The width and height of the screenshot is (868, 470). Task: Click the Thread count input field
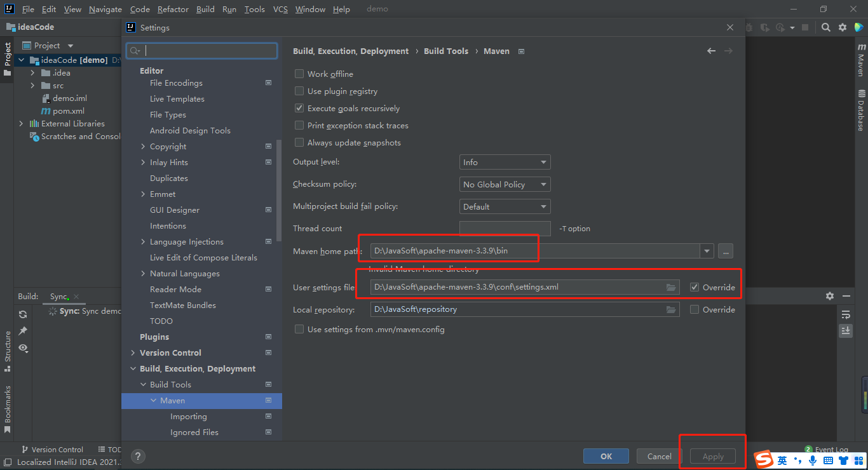[x=505, y=229]
